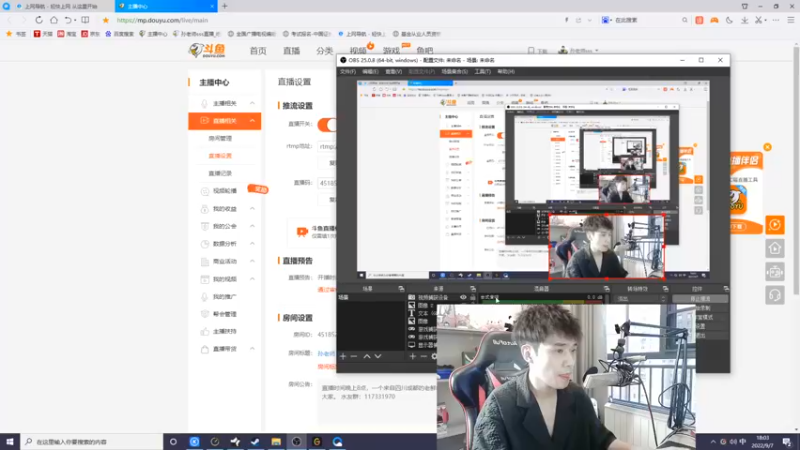The width and height of the screenshot is (800, 450).
Task: Add a scene with the plus in OBS Scenes panel
Action: click(343, 356)
